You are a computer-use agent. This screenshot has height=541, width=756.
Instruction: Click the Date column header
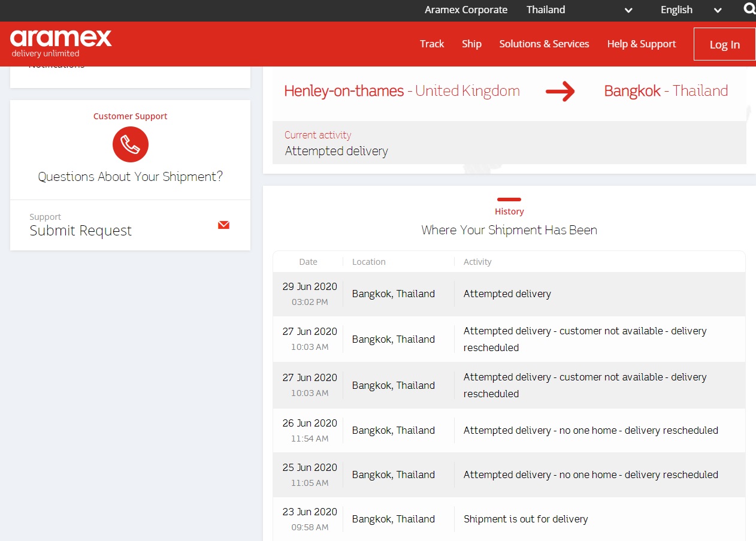[x=309, y=262]
